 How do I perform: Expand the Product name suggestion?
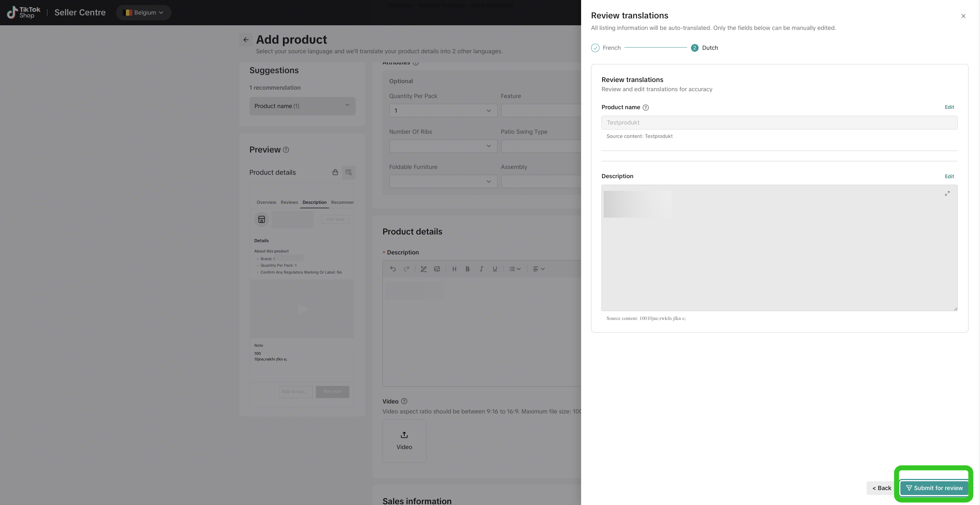pyautogui.click(x=302, y=106)
